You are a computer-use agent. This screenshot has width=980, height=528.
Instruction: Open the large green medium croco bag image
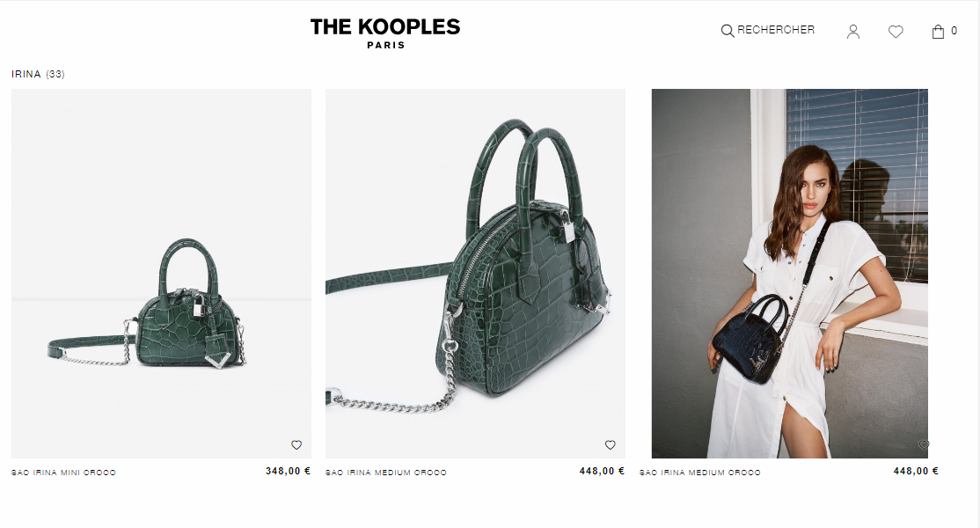475,273
